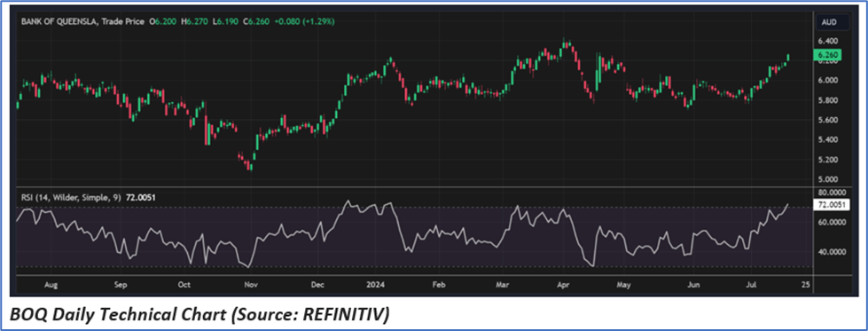Viewport: 868px width, 331px height.
Task: Click the Aug label on time axis
Action: click(x=51, y=286)
